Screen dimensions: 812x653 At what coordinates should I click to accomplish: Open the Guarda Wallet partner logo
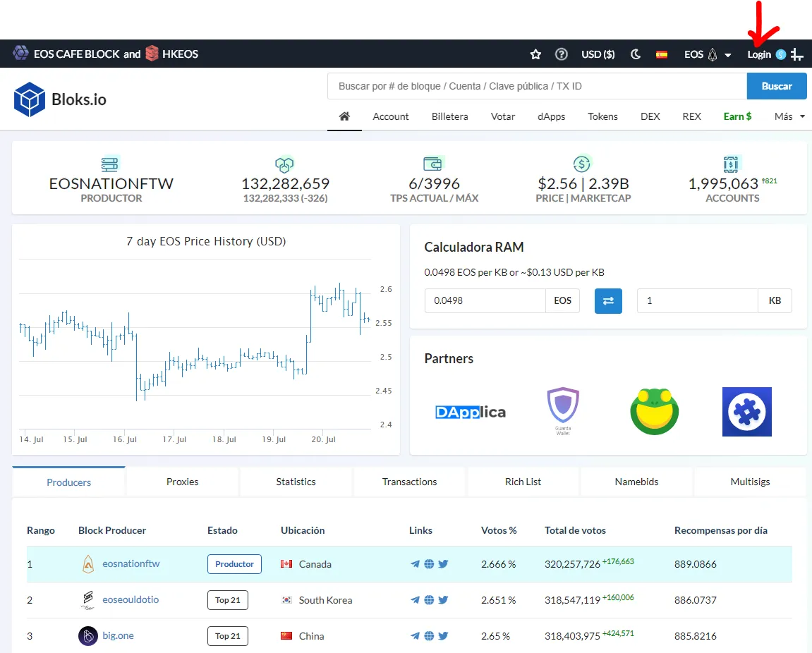coord(563,411)
